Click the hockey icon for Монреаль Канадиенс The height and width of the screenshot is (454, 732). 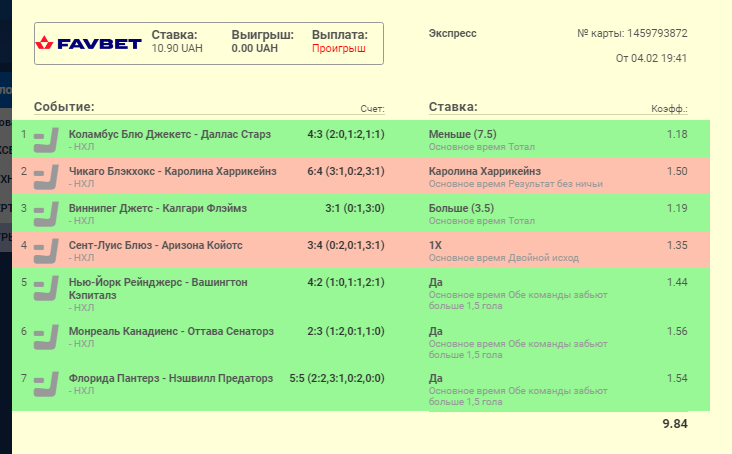point(45,336)
